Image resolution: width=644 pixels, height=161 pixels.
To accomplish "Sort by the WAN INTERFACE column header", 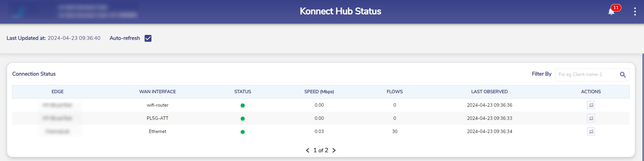I will point(158,92).
